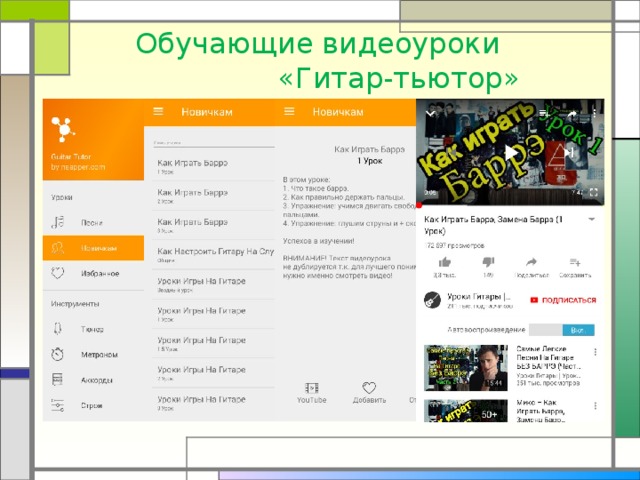Open Уроки Игры На Гитаре 1.5 Урок
640x480 pixels.
(213, 343)
